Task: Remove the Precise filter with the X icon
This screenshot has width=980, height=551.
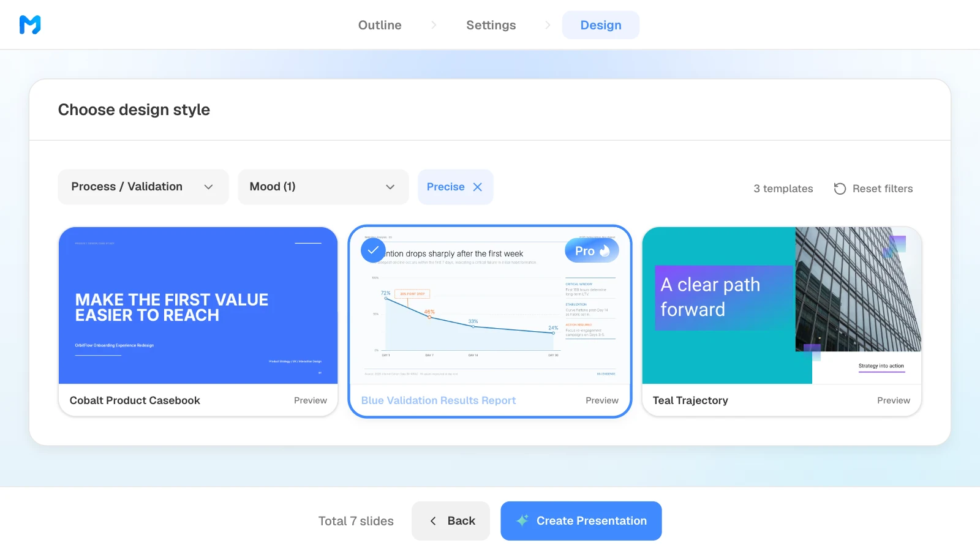Action: 478,187
